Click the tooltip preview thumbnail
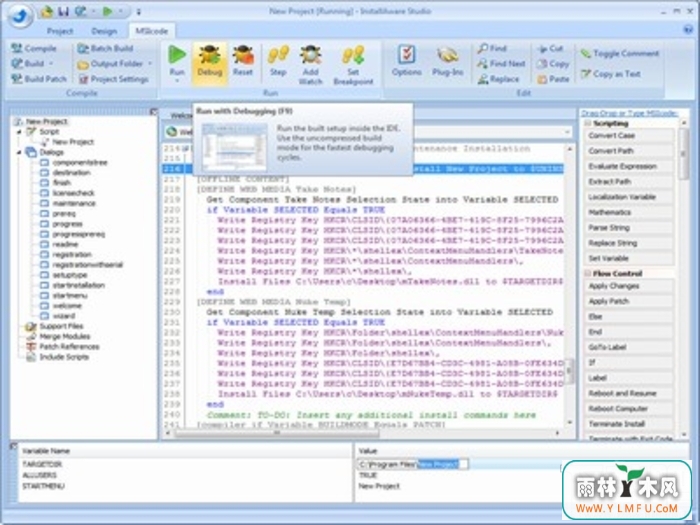 pyautogui.click(x=234, y=147)
